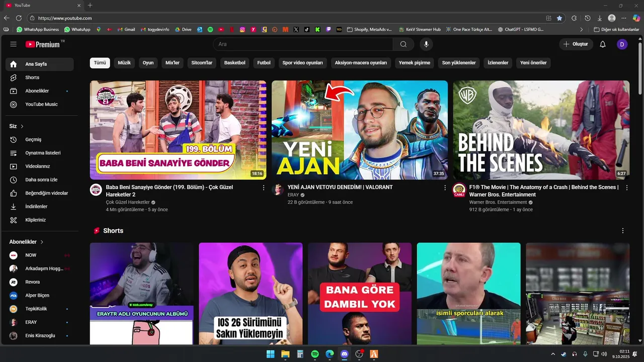
Task: Open options menu for F1 Movie video
Action: pos(627,188)
